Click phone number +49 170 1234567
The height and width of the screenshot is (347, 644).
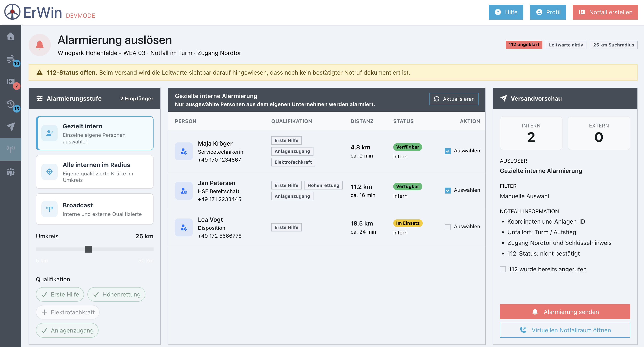click(x=219, y=160)
